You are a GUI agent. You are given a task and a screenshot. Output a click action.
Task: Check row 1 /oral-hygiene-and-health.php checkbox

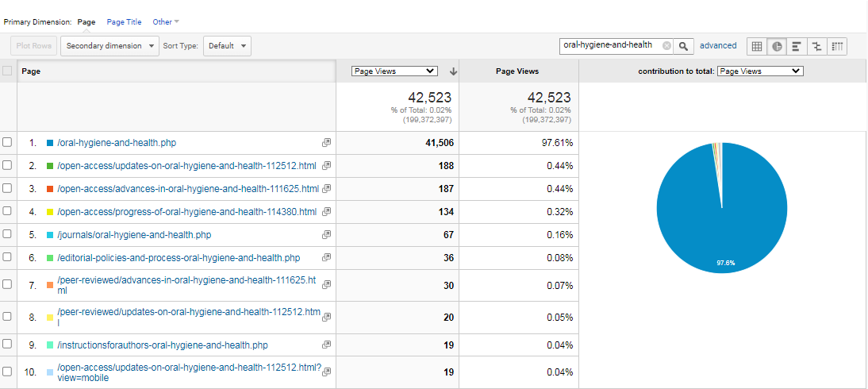pos(7,142)
